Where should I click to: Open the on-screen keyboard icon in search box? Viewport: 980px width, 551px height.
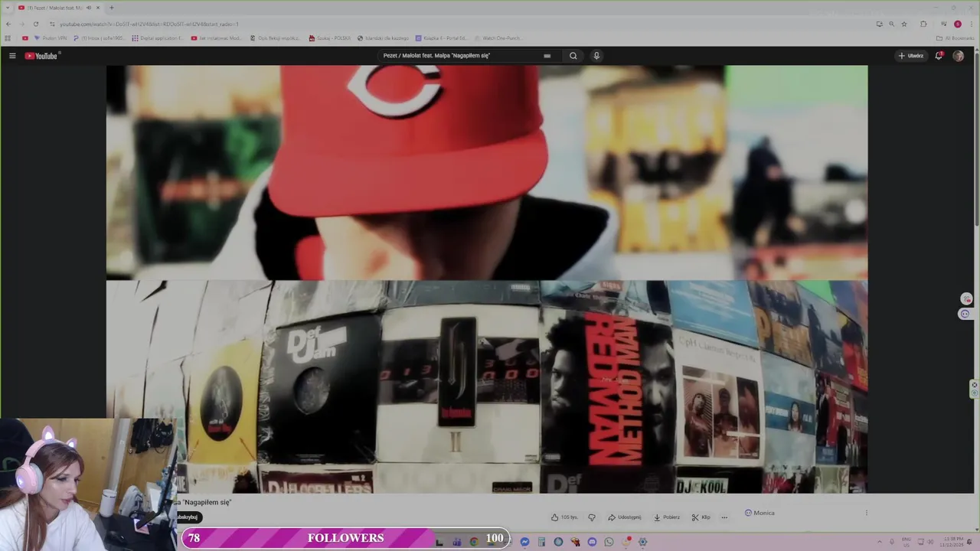[547, 56]
